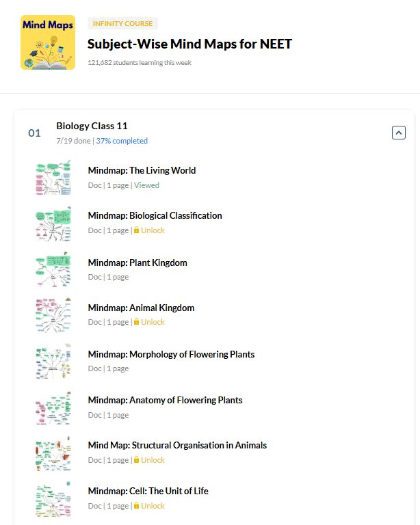The width and height of the screenshot is (420, 525).
Task: Open Mindmap: Plant Kingdom link
Action: pyautogui.click(x=137, y=262)
